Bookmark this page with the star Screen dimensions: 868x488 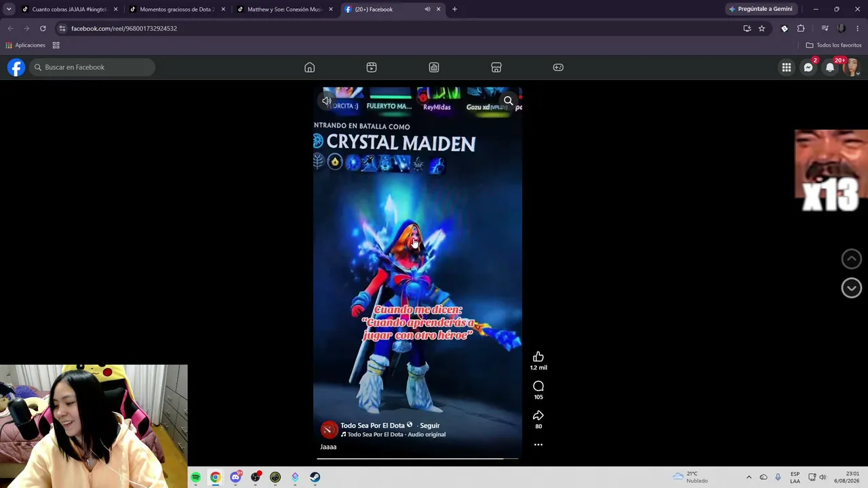click(x=762, y=28)
